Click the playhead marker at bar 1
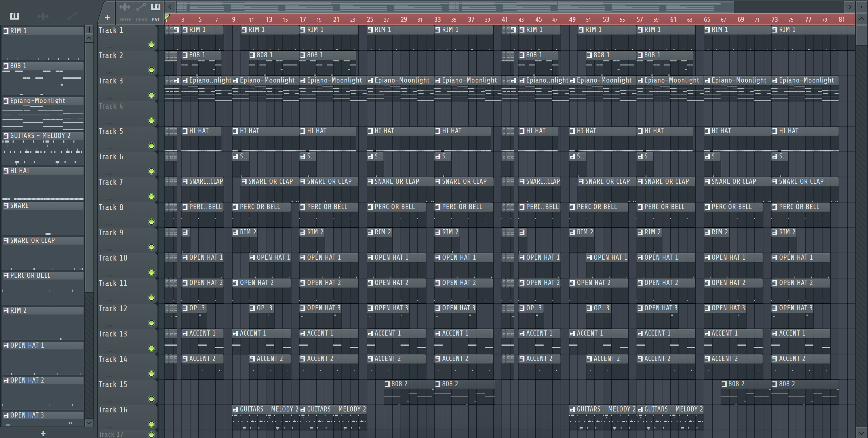The image size is (868, 438). 167,17
